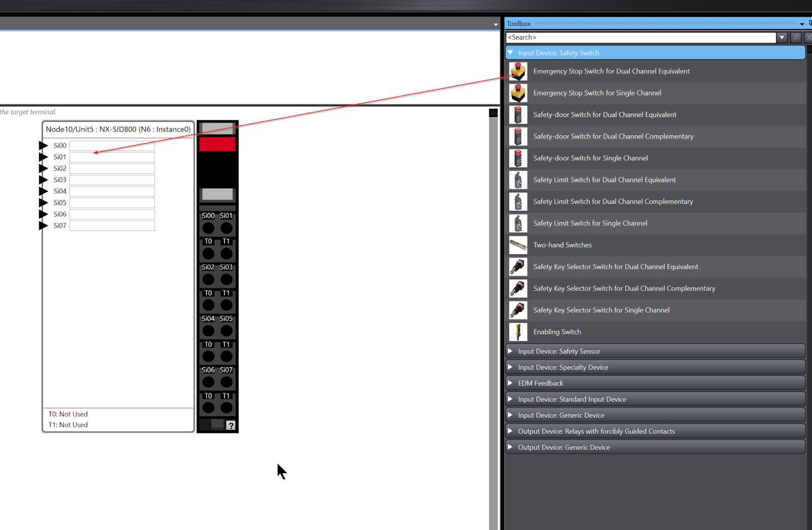Expand Input Device: Safety Sensor group
The image size is (812, 530).
(x=511, y=351)
